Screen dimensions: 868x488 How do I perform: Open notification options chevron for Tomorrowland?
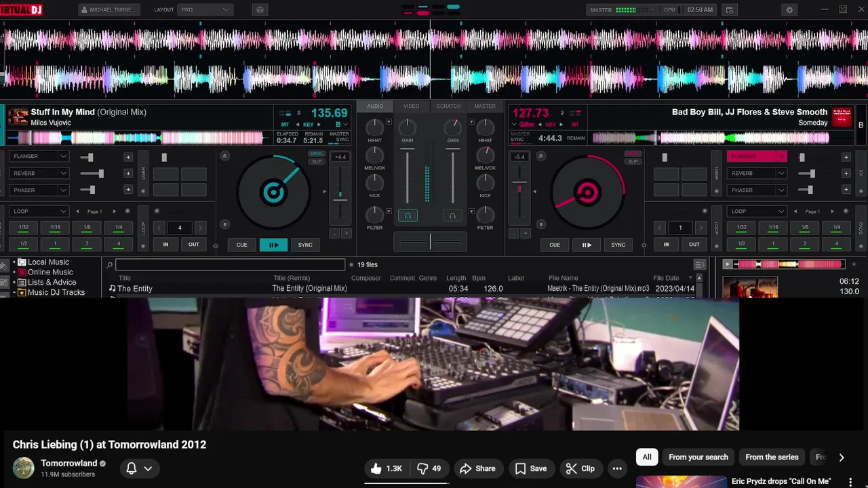point(148,468)
